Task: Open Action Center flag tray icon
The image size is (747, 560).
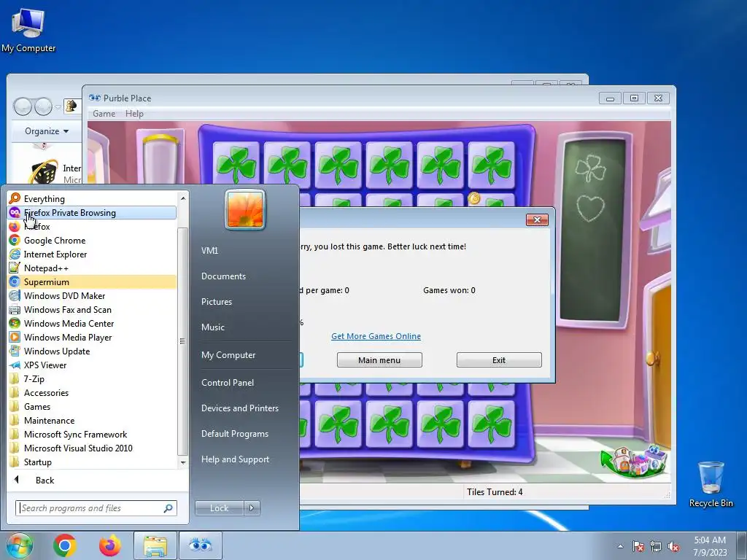Action: [638, 546]
